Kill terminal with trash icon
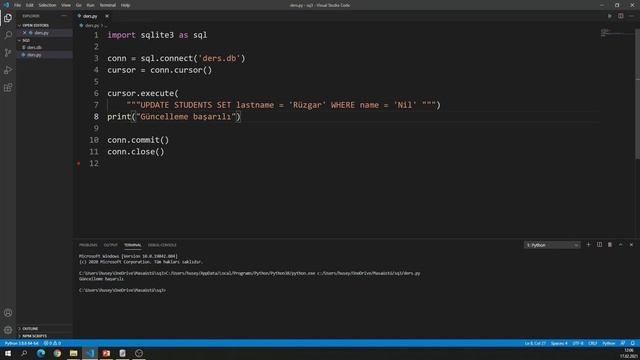This screenshot has height=360, width=640. pos(610,244)
